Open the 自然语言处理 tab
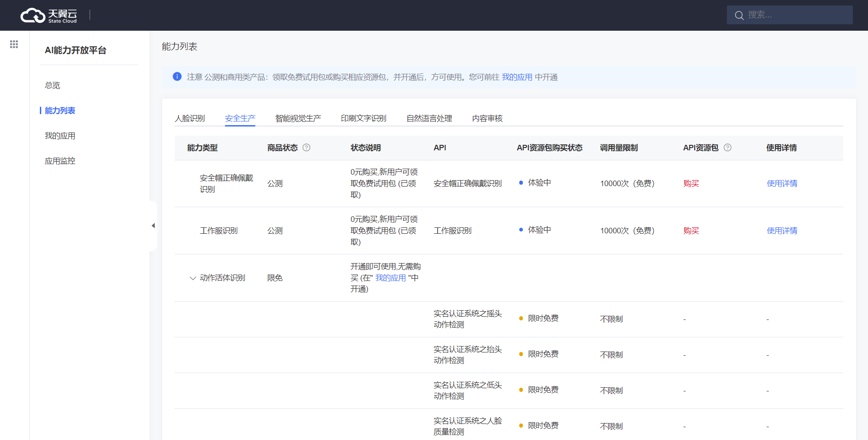868x440 pixels. point(429,118)
